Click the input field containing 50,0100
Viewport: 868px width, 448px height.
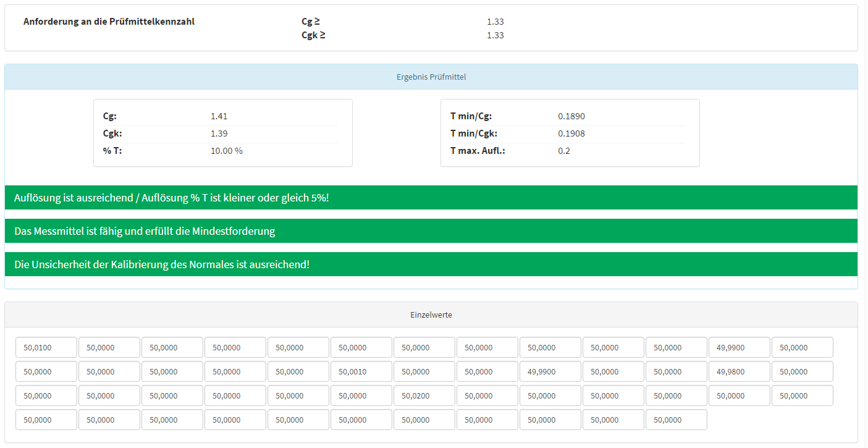point(46,347)
